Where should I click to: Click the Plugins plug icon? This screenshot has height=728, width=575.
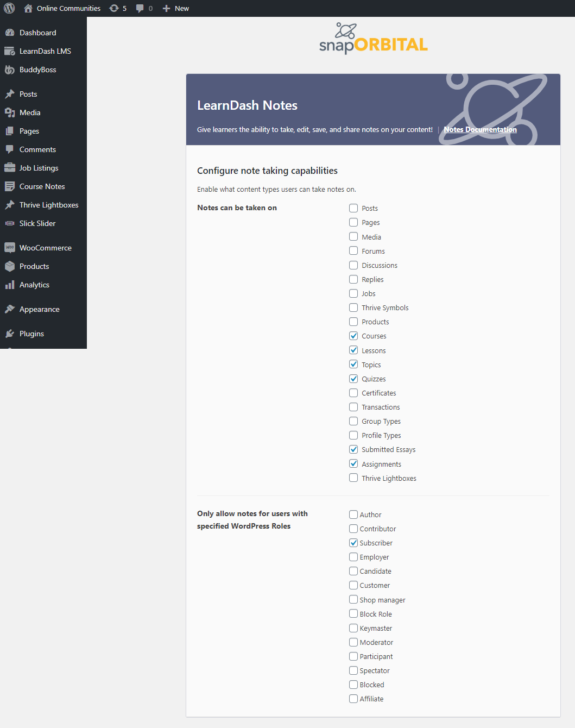(x=10, y=334)
